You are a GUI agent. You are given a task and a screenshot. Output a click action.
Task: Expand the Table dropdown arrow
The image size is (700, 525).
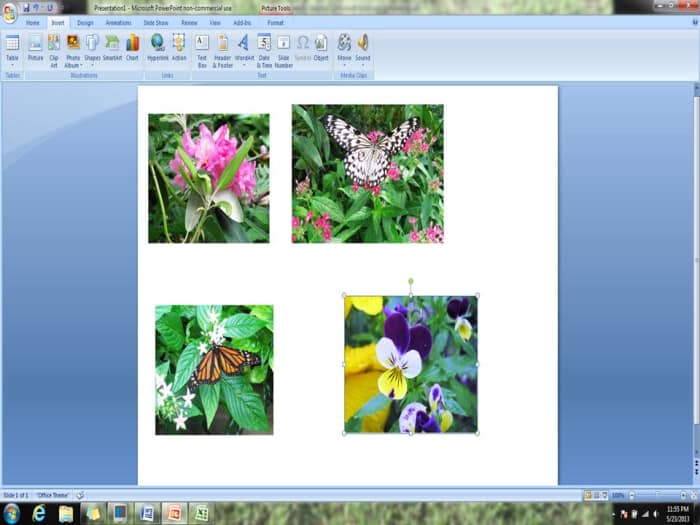pos(12,65)
